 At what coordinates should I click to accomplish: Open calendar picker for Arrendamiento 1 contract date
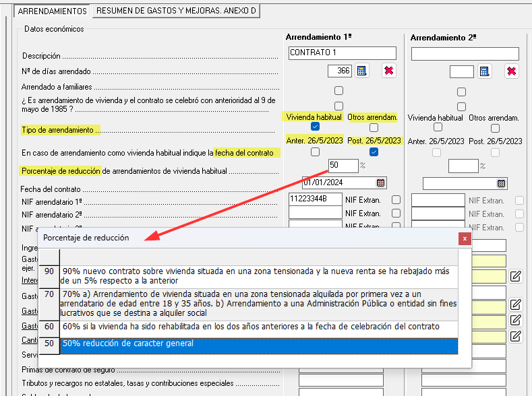[x=381, y=183]
